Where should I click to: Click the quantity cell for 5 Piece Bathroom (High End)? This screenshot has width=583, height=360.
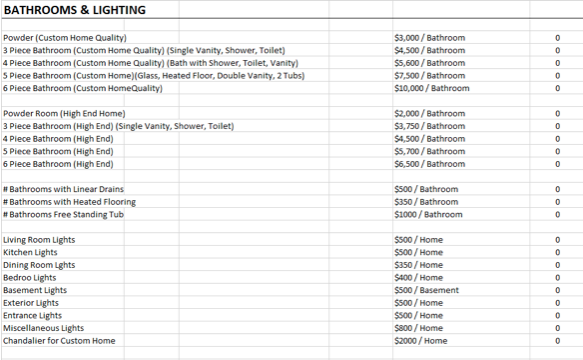(x=557, y=152)
